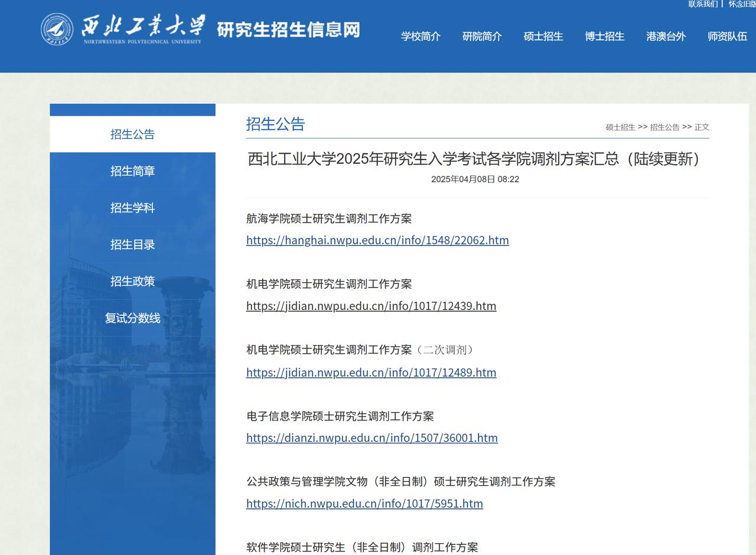756x555 pixels.
Task: Open the dianzi.nwpu.edu.cn 36001 link
Action: tap(372, 438)
